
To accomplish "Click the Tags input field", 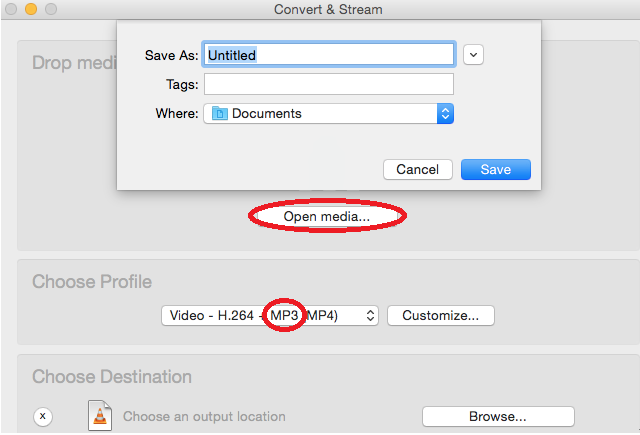I will 329,84.
